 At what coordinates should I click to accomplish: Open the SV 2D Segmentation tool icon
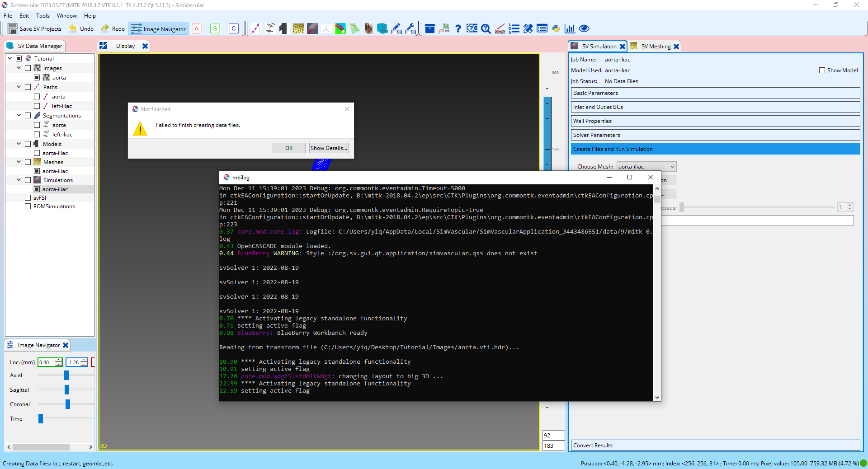[270, 28]
